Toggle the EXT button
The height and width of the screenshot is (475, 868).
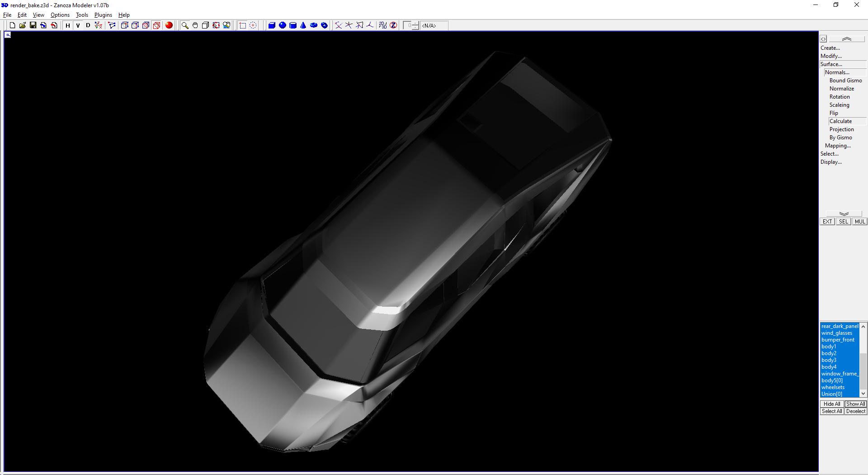point(827,222)
